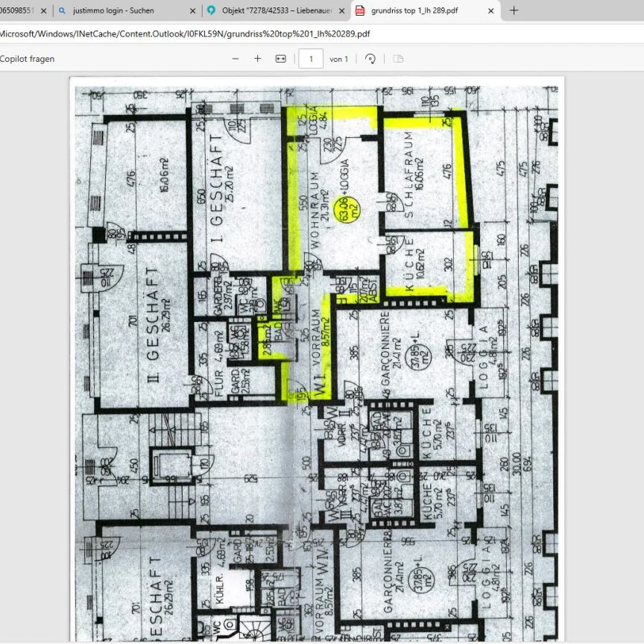Image resolution: width=644 pixels, height=644 pixels.
Task: Select the grundriss top 1_lh 289.pdf tab
Action: point(417,11)
